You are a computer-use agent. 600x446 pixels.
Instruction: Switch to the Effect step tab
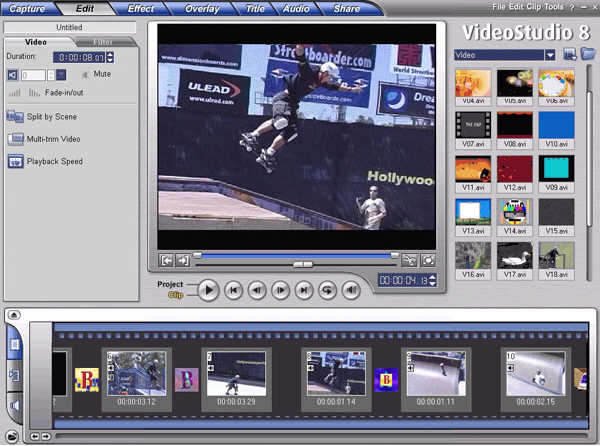pos(140,8)
